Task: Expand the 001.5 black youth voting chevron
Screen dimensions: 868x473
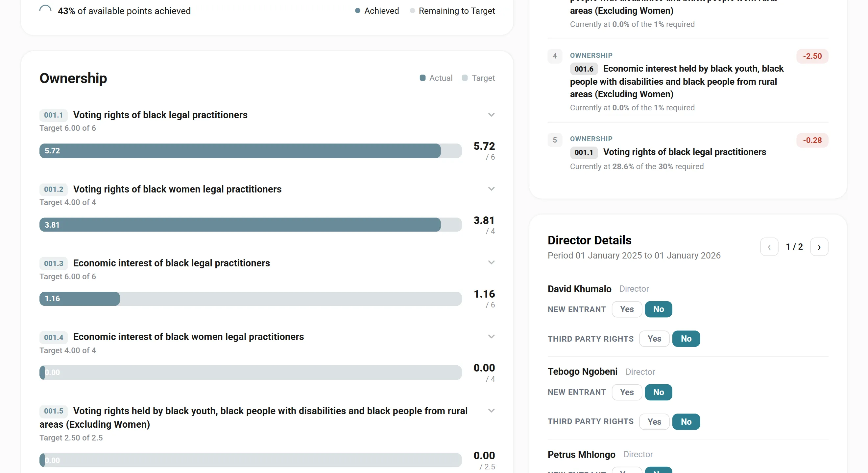Action: [x=491, y=411]
